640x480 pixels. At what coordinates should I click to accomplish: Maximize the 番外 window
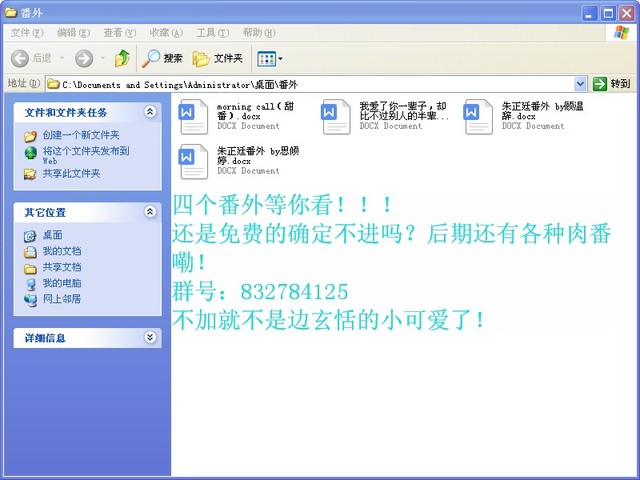coord(608,13)
